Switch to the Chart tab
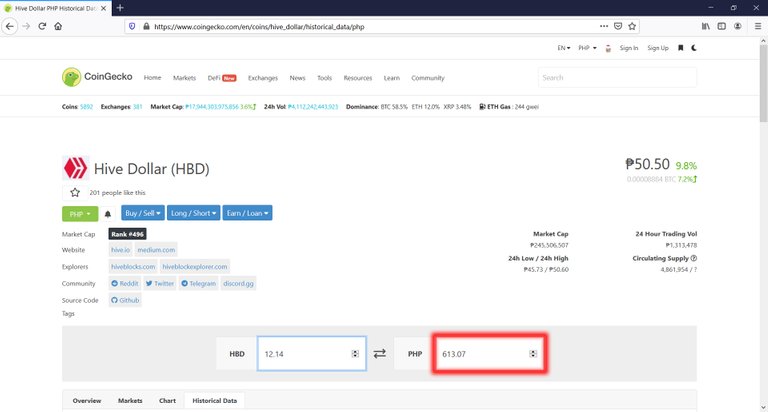 pos(167,401)
